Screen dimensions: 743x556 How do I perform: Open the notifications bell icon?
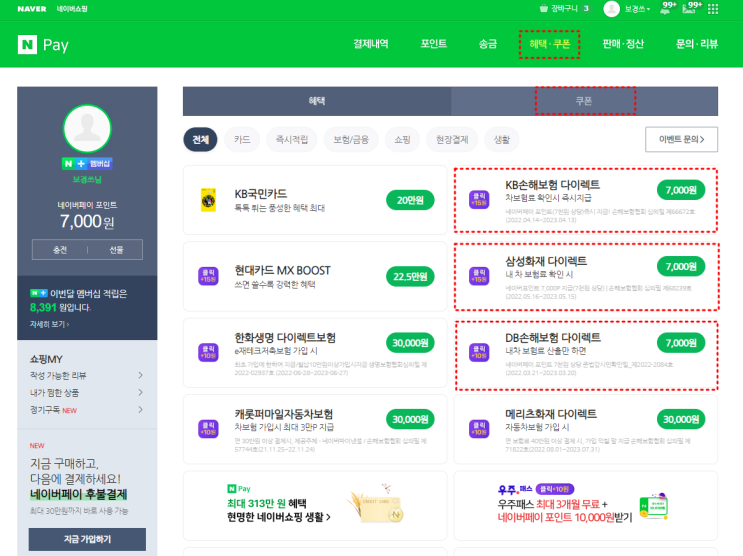click(665, 9)
